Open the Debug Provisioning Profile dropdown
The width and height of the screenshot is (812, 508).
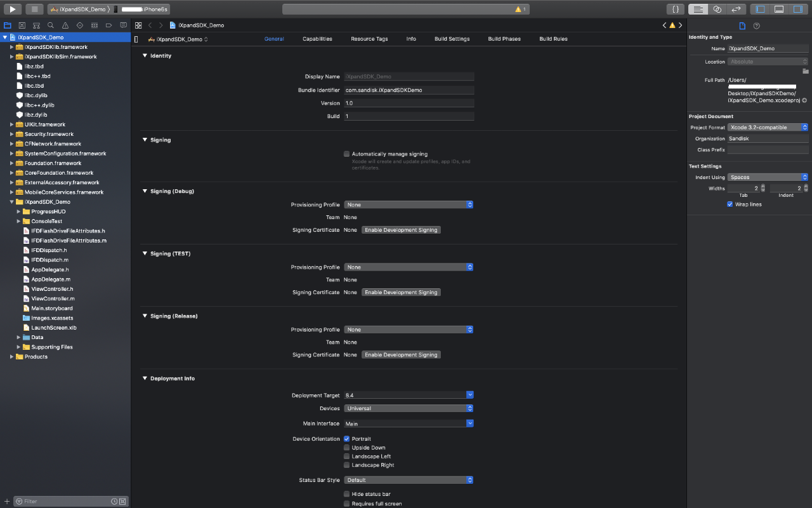pyautogui.click(x=409, y=204)
